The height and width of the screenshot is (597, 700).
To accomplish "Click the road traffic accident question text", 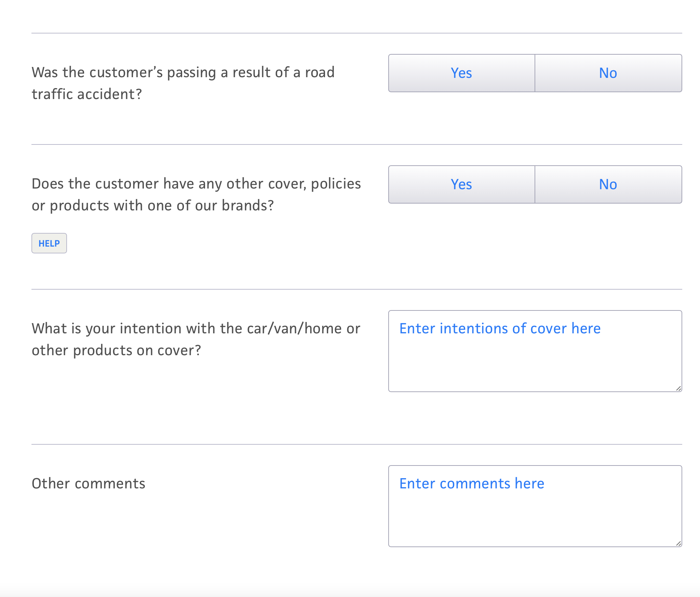I will [x=183, y=83].
